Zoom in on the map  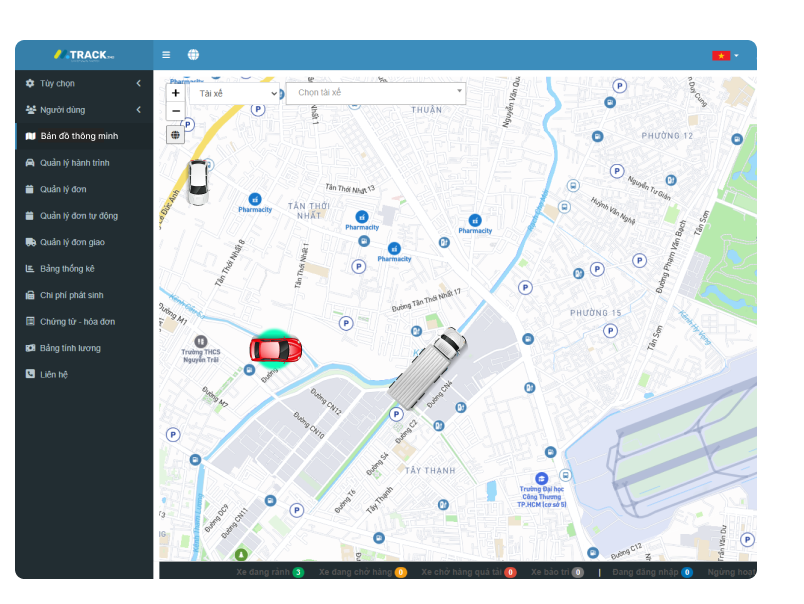(x=176, y=93)
